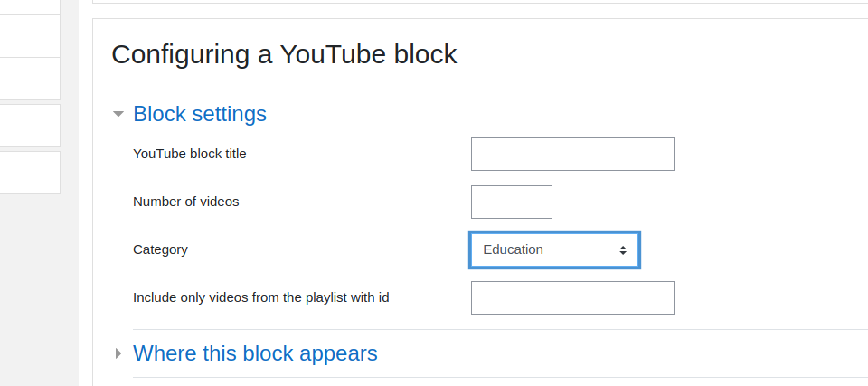The height and width of the screenshot is (386, 868).
Task: Select the word Education inside the Category select
Action: tap(514, 249)
